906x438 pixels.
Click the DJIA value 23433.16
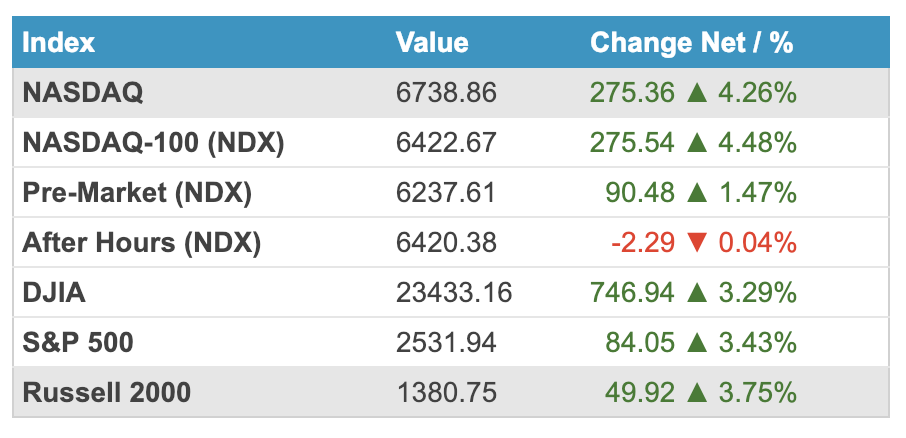(x=454, y=294)
